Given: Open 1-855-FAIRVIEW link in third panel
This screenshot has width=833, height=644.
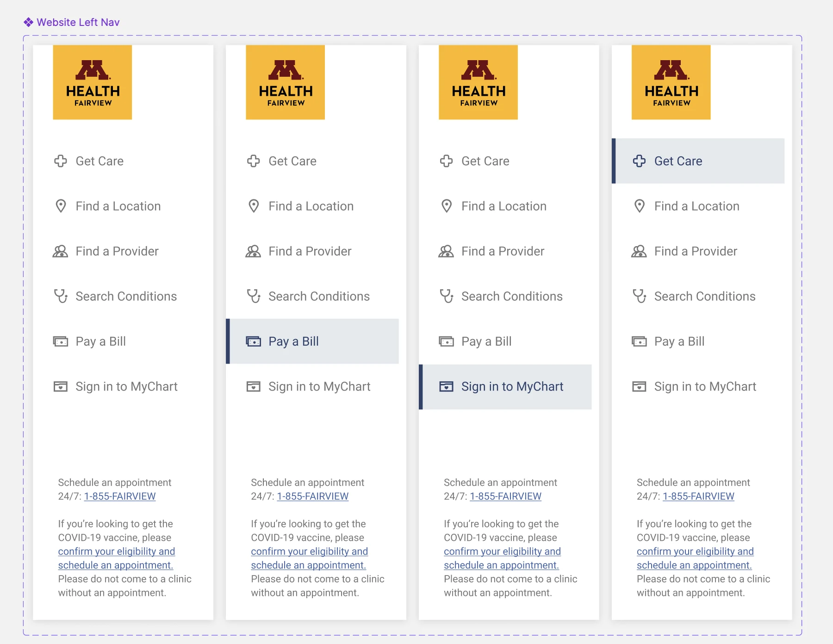Looking at the screenshot, I should (506, 496).
